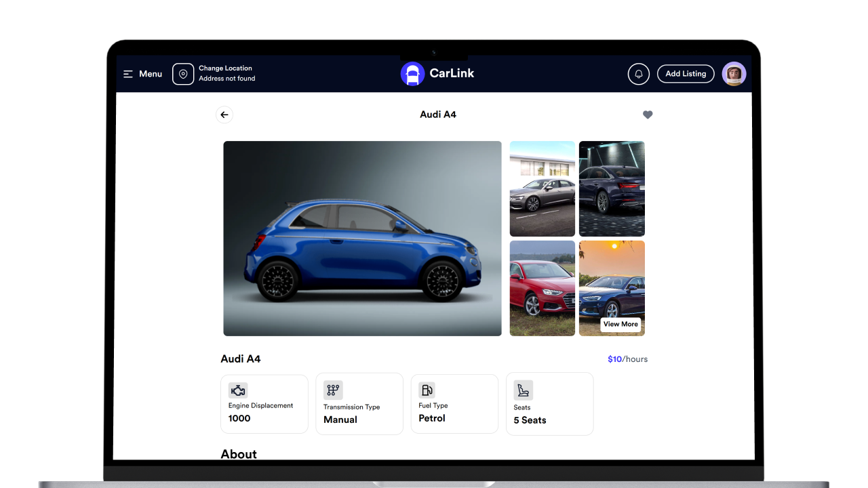Click the CarLink logo icon
This screenshot has width=868, height=488.
coord(412,74)
